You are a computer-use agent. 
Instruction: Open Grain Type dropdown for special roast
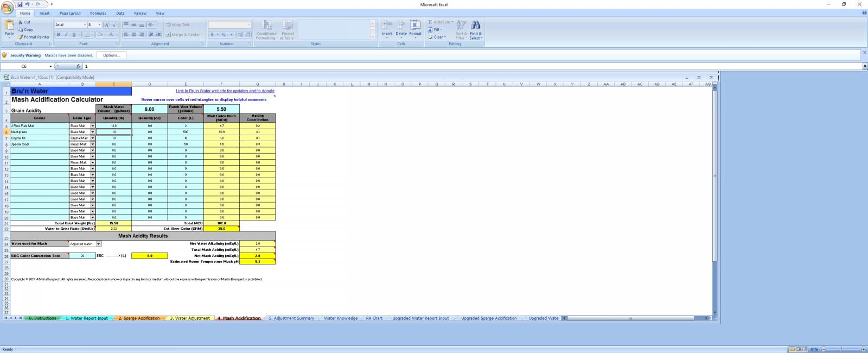coord(93,144)
